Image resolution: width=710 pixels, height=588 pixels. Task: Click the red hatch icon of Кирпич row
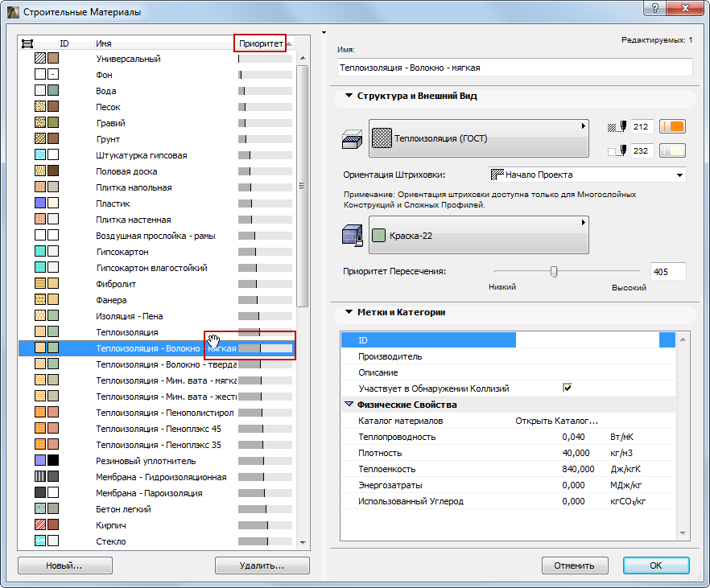[40, 524]
